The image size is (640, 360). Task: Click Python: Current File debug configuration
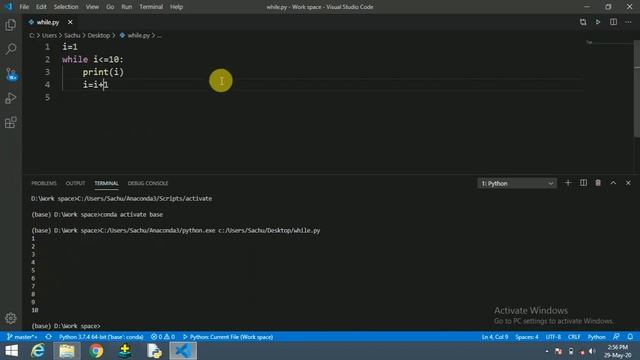click(x=228, y=337)
